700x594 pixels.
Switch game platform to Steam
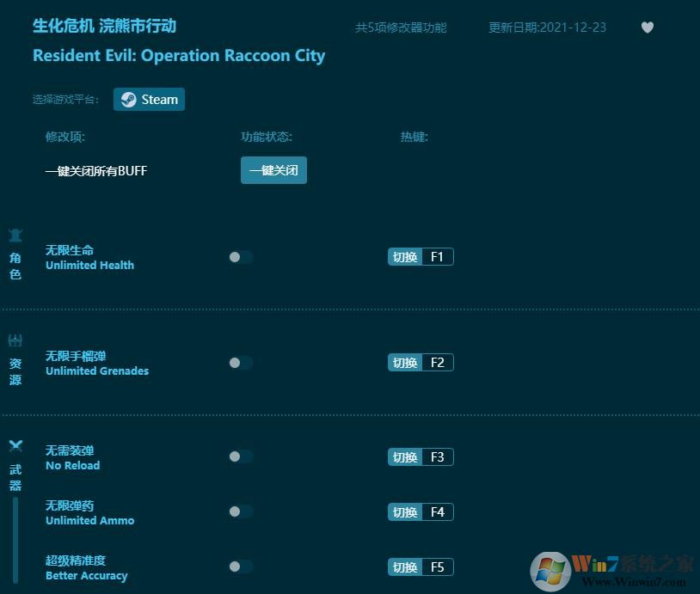coord(149,99)
